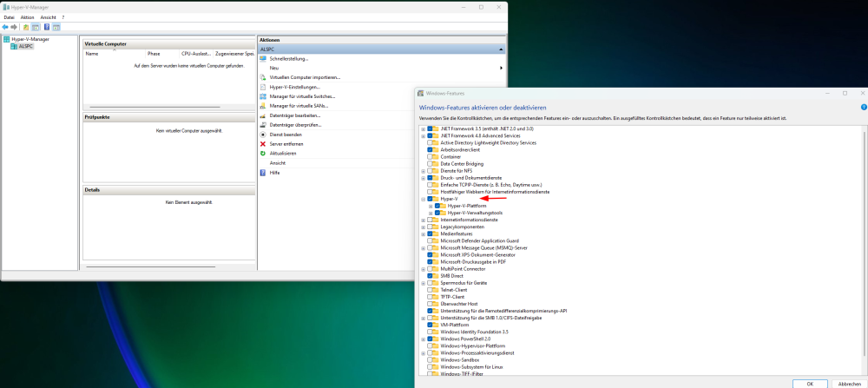Screen dimensions: 868x388
Task: Expand the Hyper-V-Verwaltungstools node
Action: click(431, 213)
